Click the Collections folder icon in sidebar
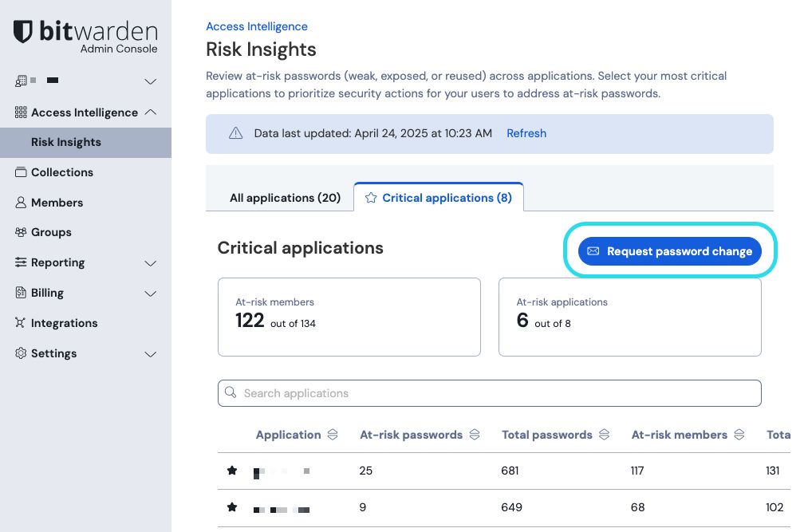808x532 pixels. point(21,172)
